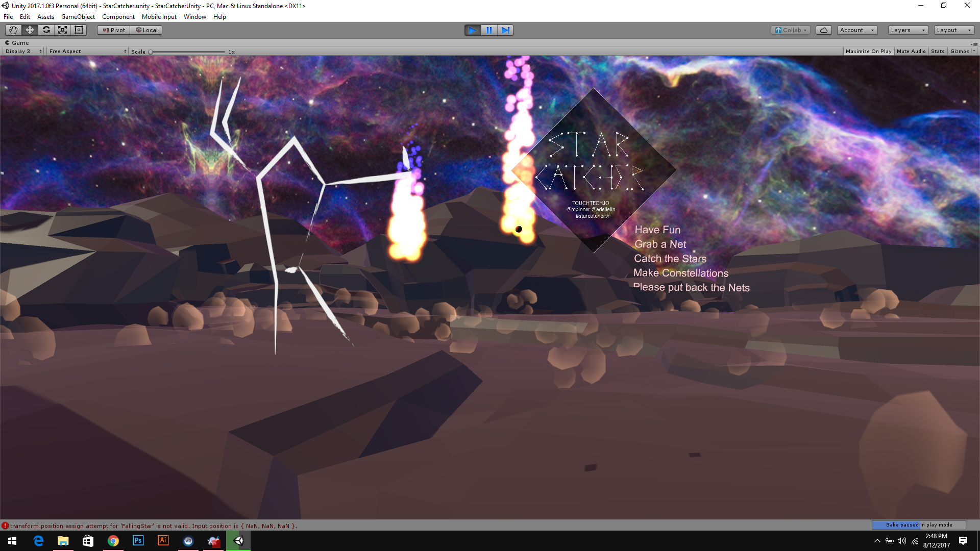
Task: Open the volume control
Action: (x=902, y=541)
